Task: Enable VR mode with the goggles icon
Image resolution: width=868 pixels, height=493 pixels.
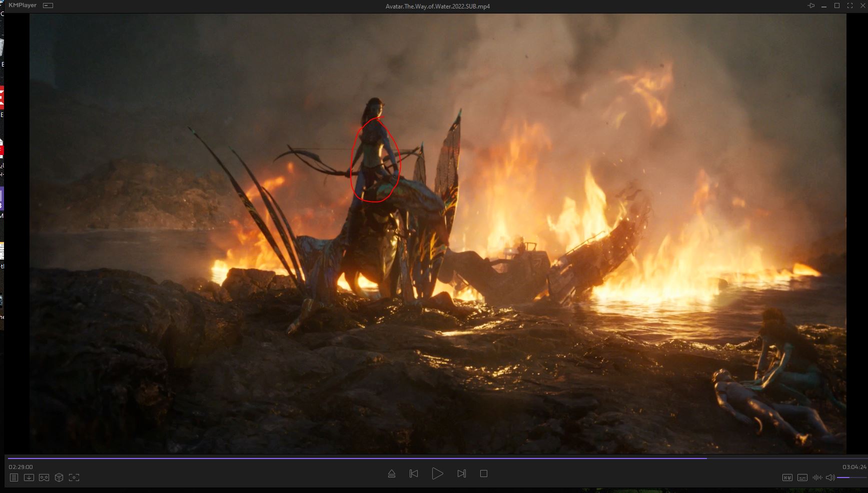Action: 44,477
